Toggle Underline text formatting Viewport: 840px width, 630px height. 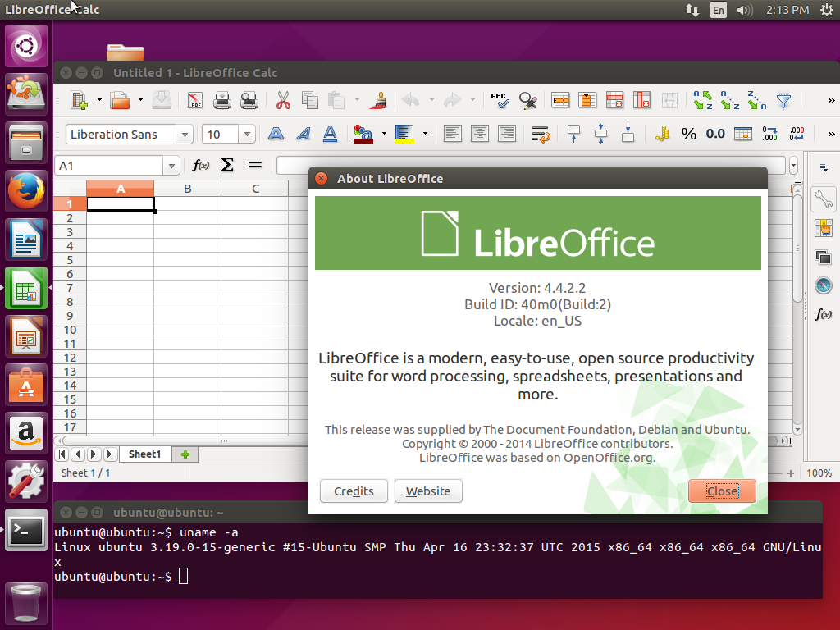click(x=330, y=134)
